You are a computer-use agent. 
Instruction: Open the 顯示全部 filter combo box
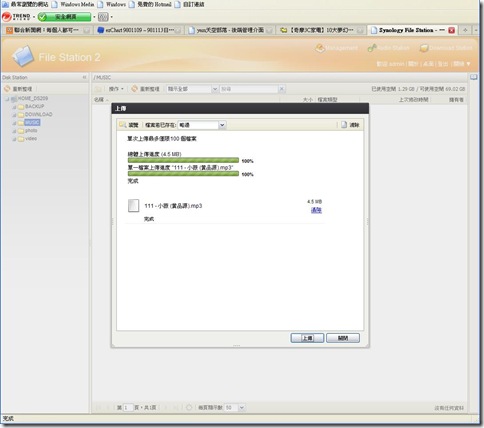192,89
